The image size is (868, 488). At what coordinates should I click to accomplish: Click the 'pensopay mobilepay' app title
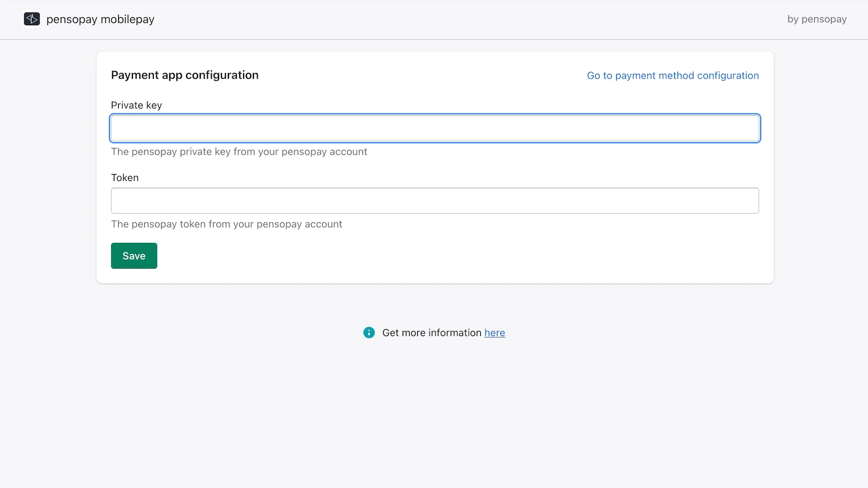(100, 20)
